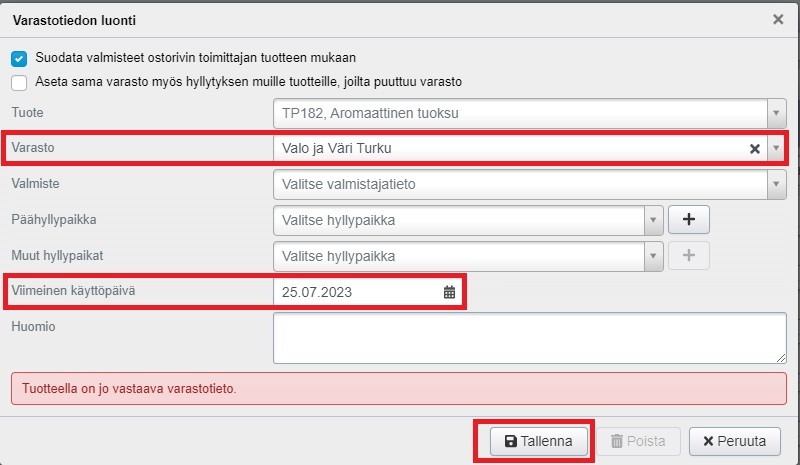Open the calendar picker icon
800x465 pixels.
449,292
